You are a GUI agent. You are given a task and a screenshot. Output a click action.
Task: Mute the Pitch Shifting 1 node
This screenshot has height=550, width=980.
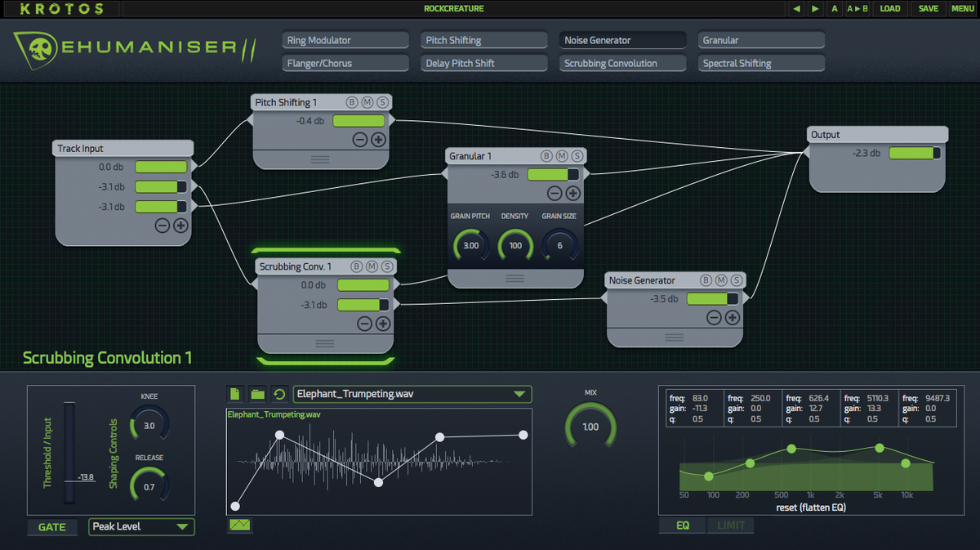367,102
